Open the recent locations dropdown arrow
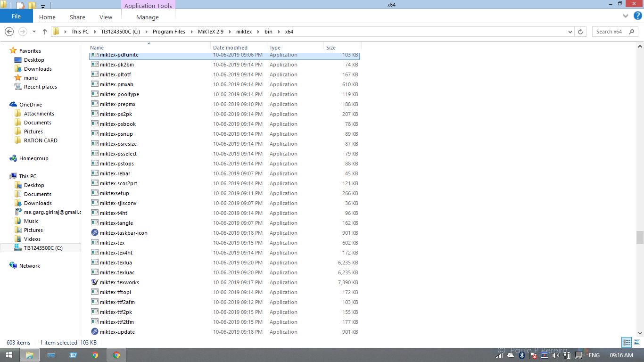 click(34, 32)
